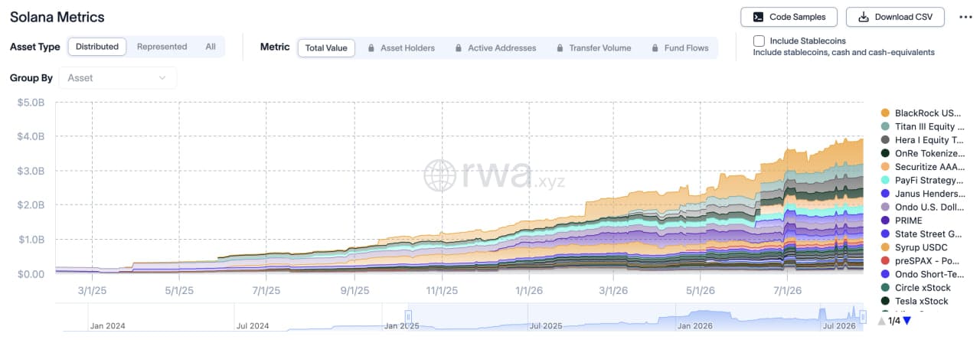Switch metric to locked Transfer Volume
The height and width of the screenshot is (340, 980).
[593, 47]
